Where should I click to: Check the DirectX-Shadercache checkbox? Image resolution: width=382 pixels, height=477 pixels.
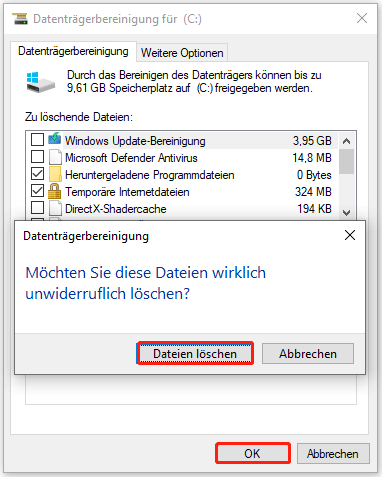(37, 208)
